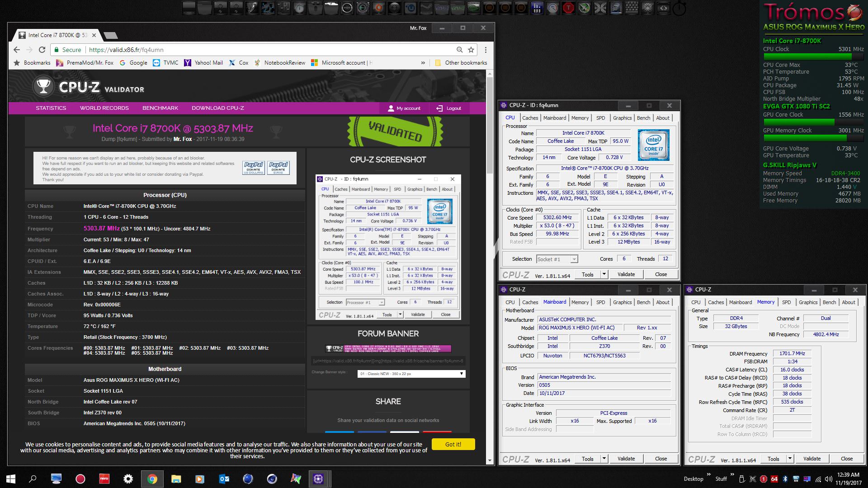Open the WORLD RECORDS menu item
This screenshot has height=488, width=868.
104,108
